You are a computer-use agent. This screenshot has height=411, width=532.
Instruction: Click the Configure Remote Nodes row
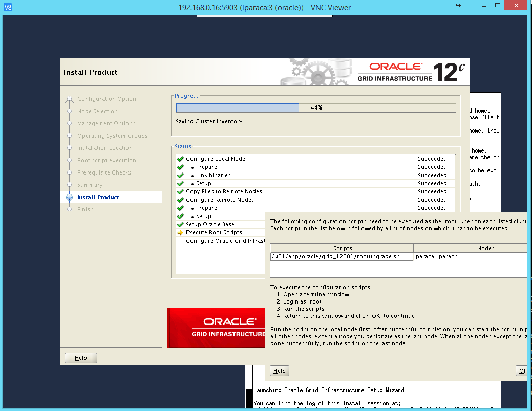[x=315, y=200]
